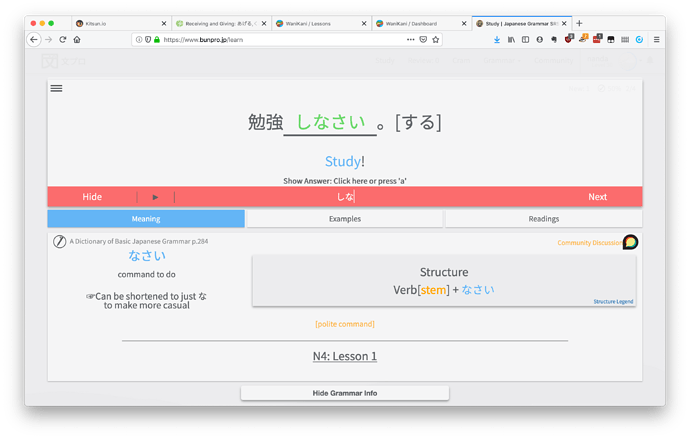Click the blue circular extension icon

pyautogui.click(x=639, y=40)
